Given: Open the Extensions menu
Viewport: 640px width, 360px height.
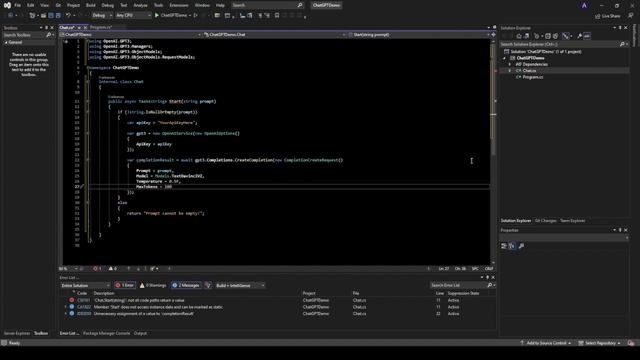Looking at the screenshot, I should click(179, 5).
